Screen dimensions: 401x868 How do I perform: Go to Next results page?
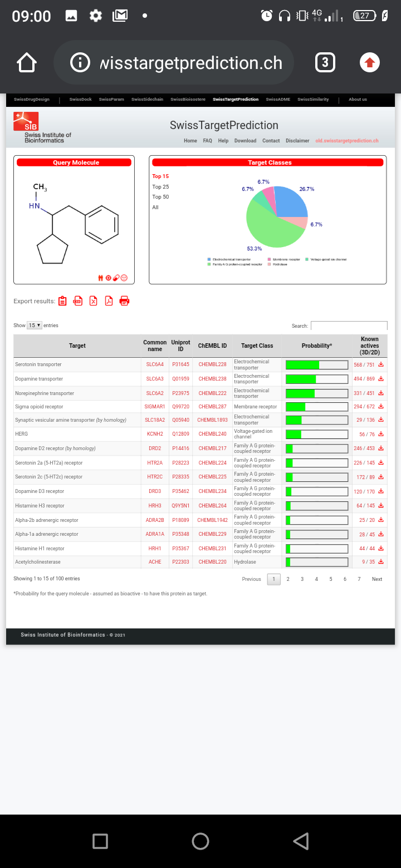point(377,579)
